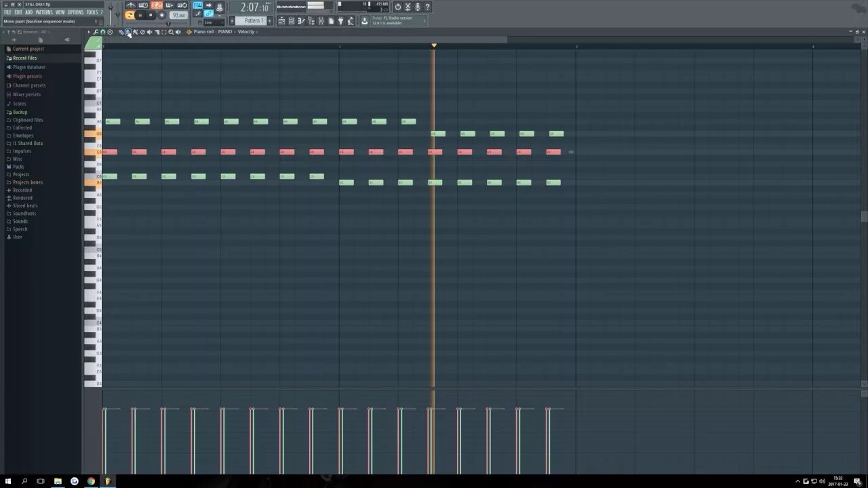Open the piano roll options arrow menu
Screen dimensions: 868x488
[89, 32]
